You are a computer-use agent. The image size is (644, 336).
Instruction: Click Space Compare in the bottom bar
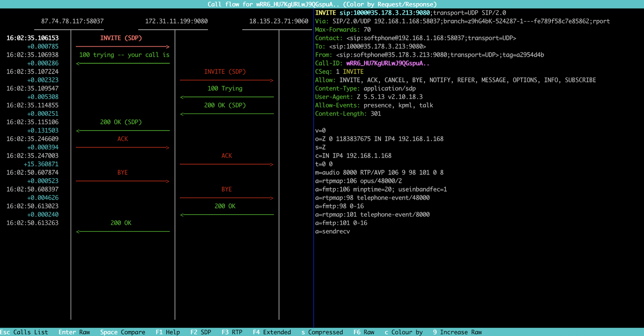123,332
